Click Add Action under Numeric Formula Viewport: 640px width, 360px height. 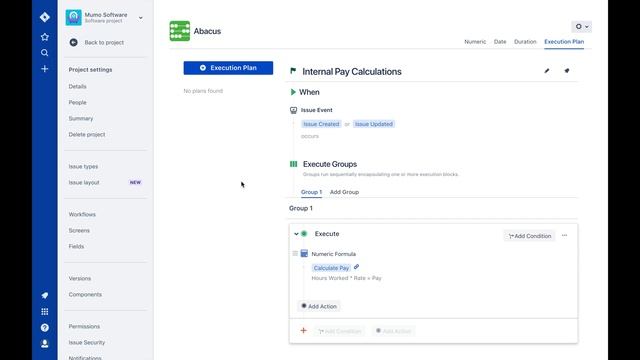pos(319,306)
